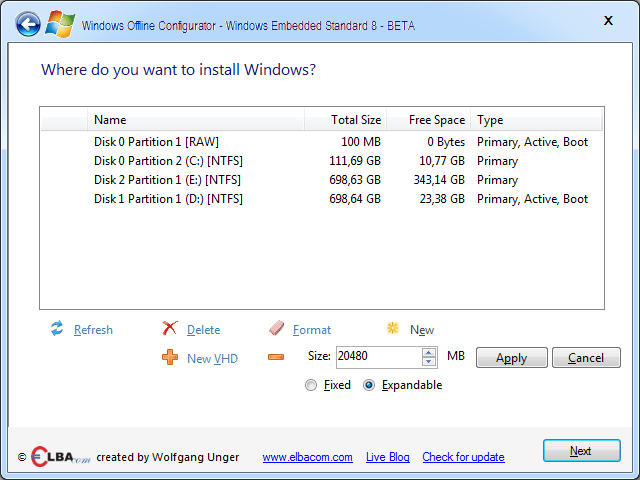The image size is (640, 480).
Task: Click the eraser Format icon
Action: [276, 328]
